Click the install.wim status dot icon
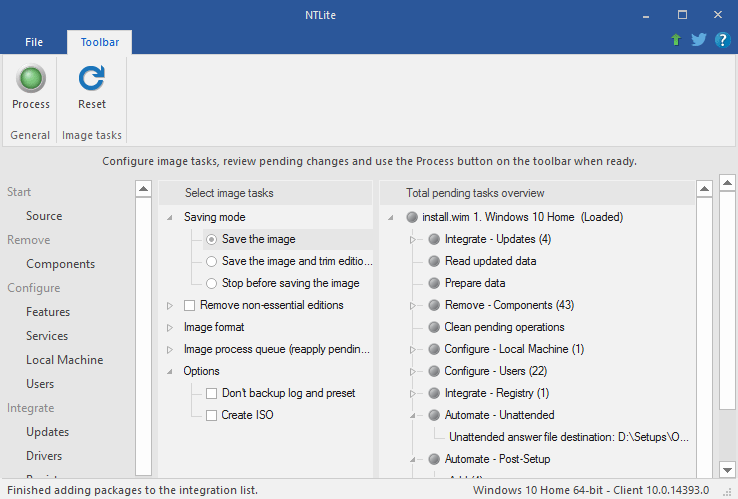The width and height of the screenshot is (738, 499). tap(412, 217)
